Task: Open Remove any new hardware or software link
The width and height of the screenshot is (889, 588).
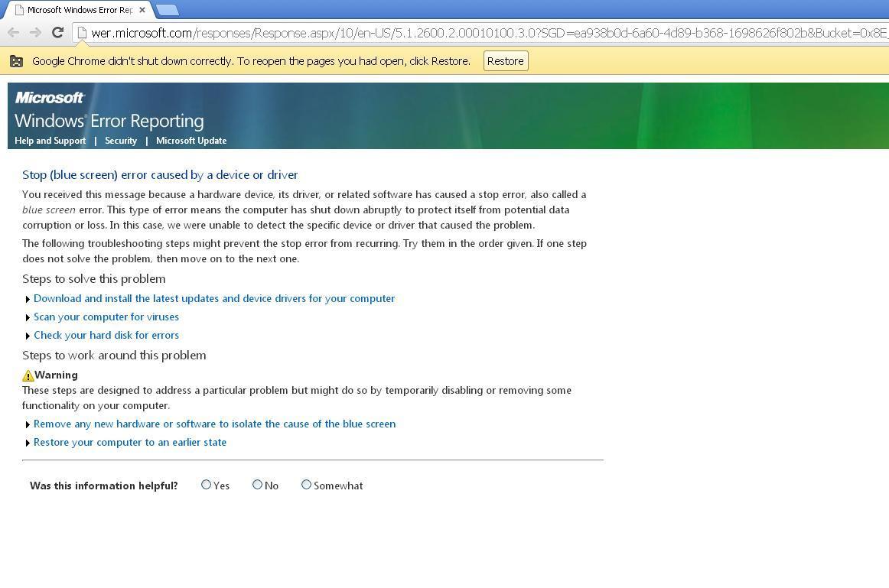Action: (214, 424)
